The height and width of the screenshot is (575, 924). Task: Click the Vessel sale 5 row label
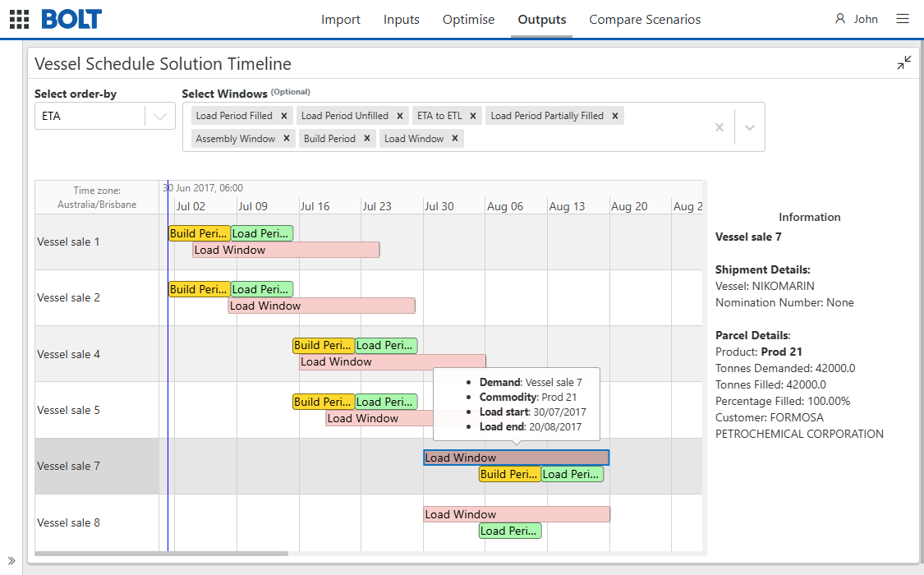click(68, 410)
